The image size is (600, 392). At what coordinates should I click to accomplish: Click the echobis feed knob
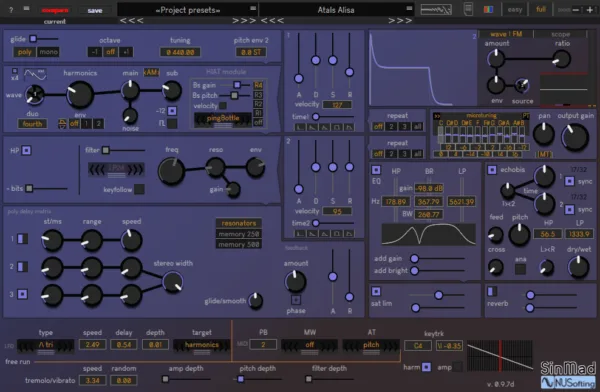[495, 235]
